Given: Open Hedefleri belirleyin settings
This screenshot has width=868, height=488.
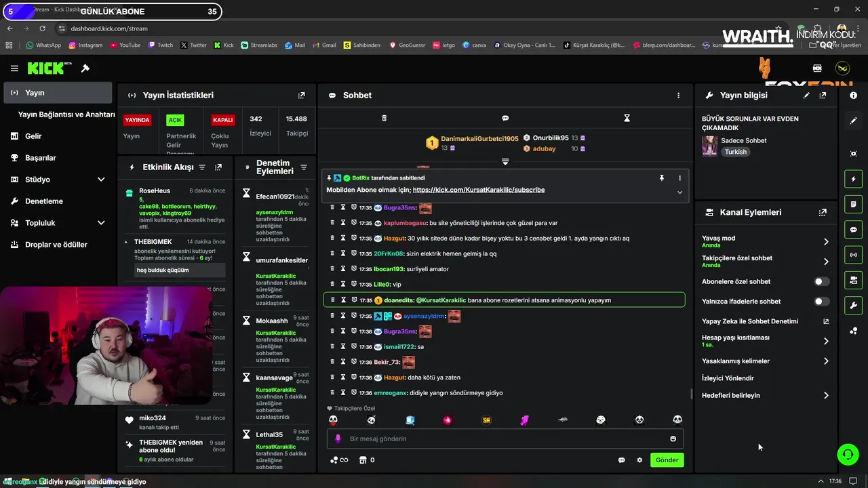Looking at the screenshot, I should 766,395.
